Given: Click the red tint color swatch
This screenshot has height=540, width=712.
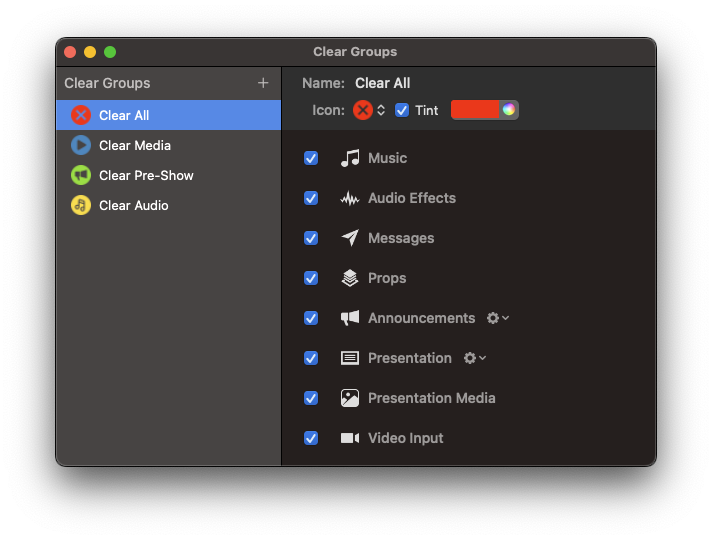Looking at the screenshot, I should tap(475, 109).
